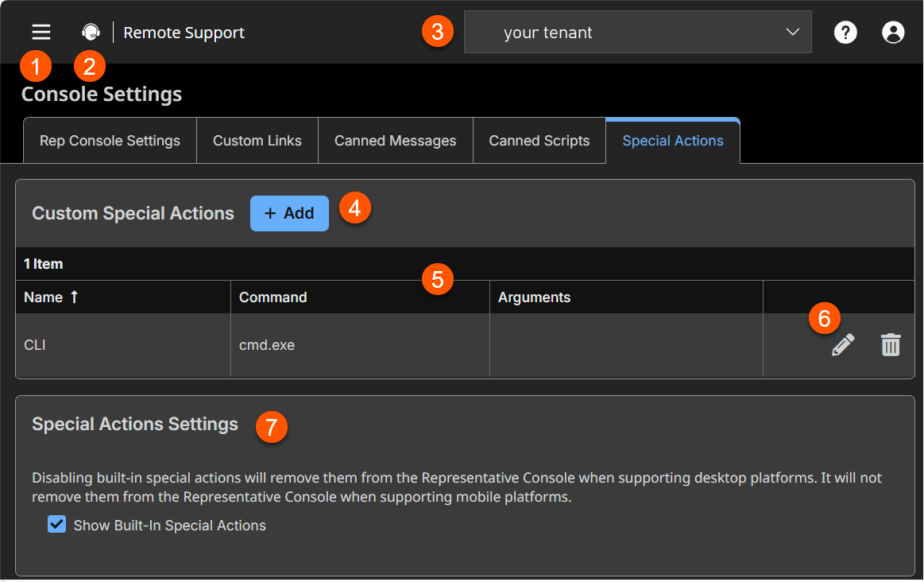Go to the Canned Messages tab
The image size is (924, 582).
(x=395, y=141)
